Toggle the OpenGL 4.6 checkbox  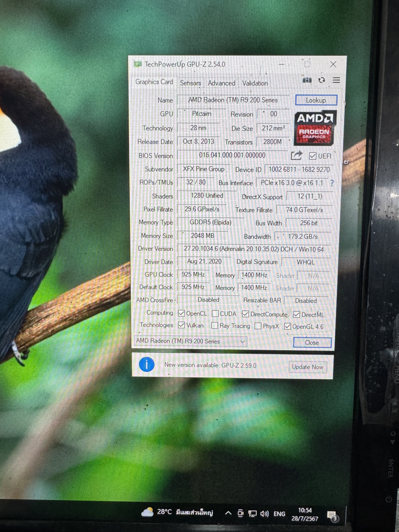pos(287,326)
